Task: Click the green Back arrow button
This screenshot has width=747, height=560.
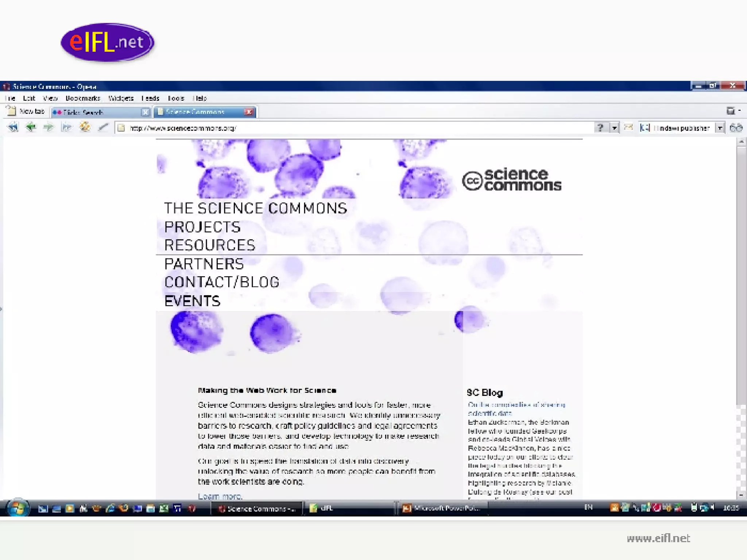Action: coord(31,127)
